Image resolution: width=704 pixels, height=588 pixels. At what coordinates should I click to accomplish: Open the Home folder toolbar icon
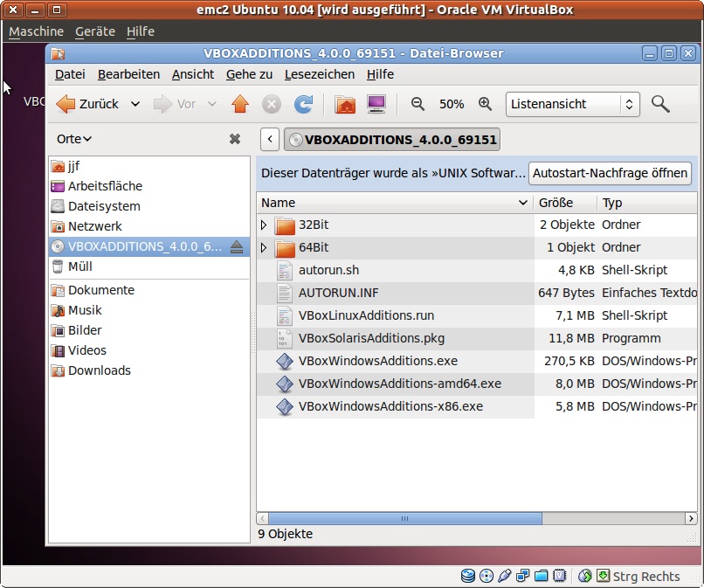346,104
